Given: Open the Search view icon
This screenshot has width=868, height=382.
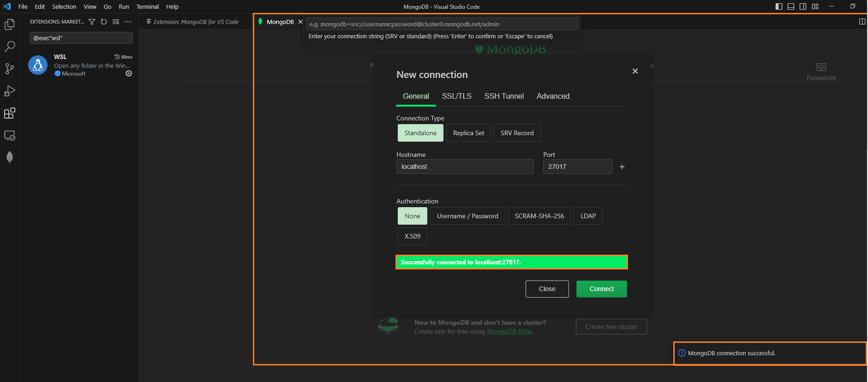Looking at the screenshot, I should pyautogui.click(x=10, y=47).
